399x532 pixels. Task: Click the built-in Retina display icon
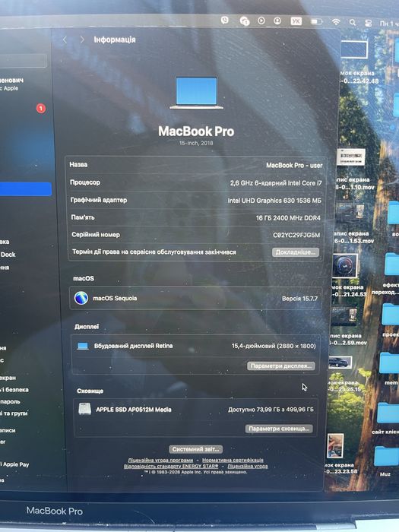pyautogui.click(x=83, y=346)
